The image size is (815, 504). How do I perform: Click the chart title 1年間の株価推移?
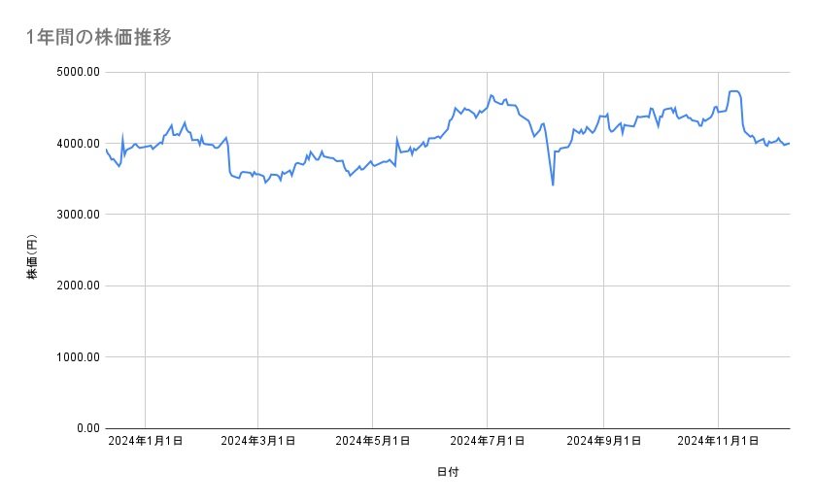[100, 37]
